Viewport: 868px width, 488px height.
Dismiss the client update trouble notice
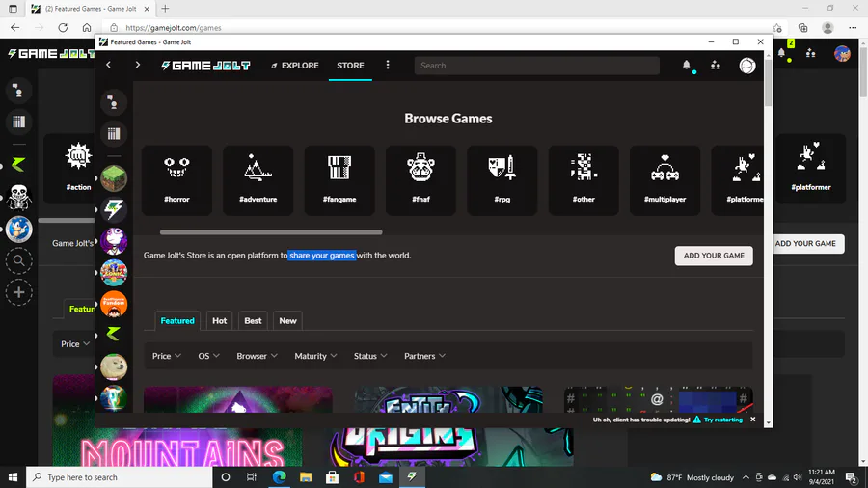point(753,420)
